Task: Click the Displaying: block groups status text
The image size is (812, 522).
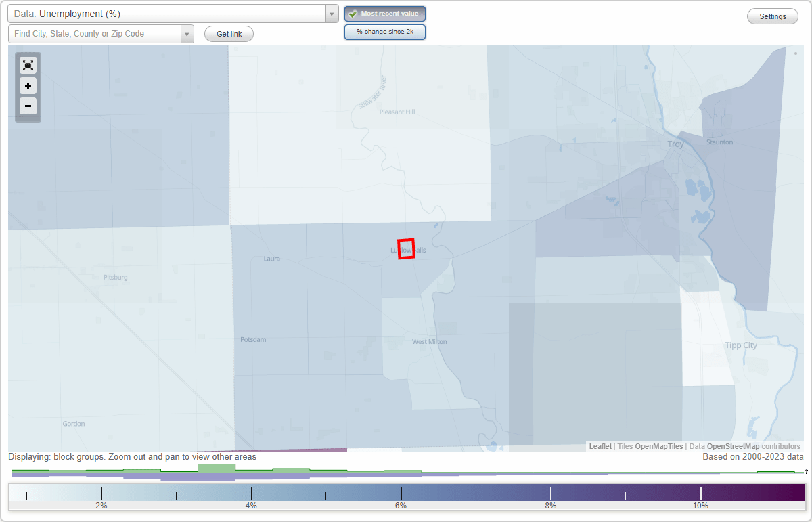Action: click(x=132, y=457)
